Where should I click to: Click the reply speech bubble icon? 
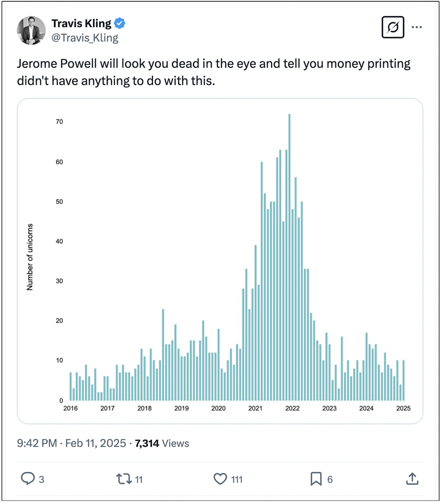click(x=27, y=479)
